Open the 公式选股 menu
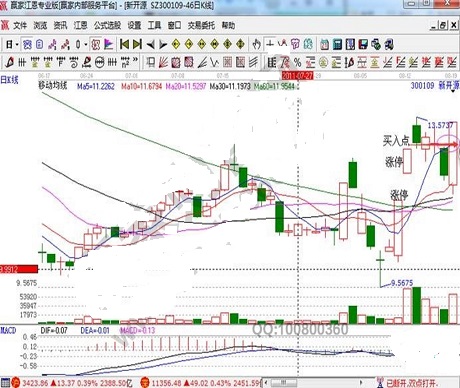The image size is (460, 388). 107,25
